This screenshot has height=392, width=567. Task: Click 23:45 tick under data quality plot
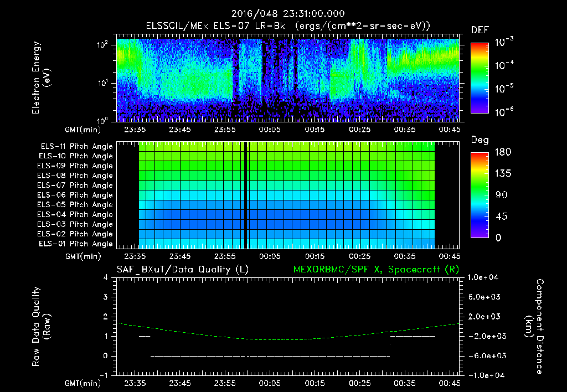tap(180, 383)
